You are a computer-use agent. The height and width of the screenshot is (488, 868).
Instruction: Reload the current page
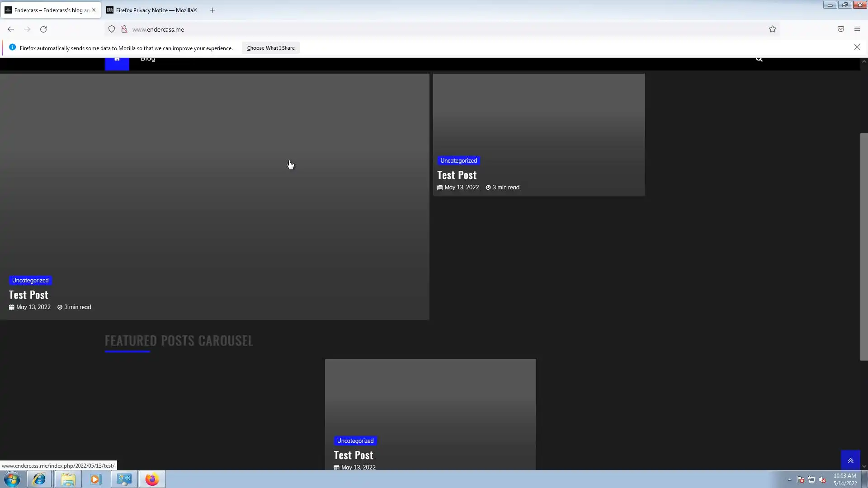43,29
